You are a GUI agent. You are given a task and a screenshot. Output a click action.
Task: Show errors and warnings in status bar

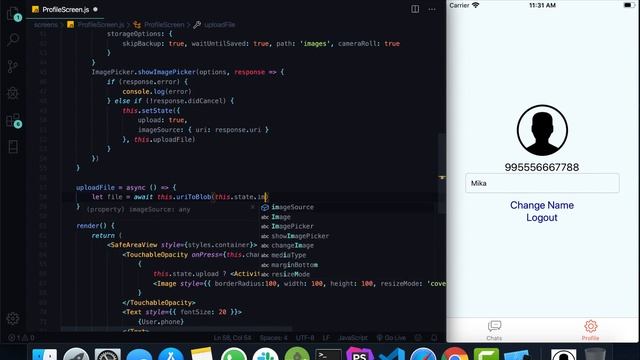21,338
